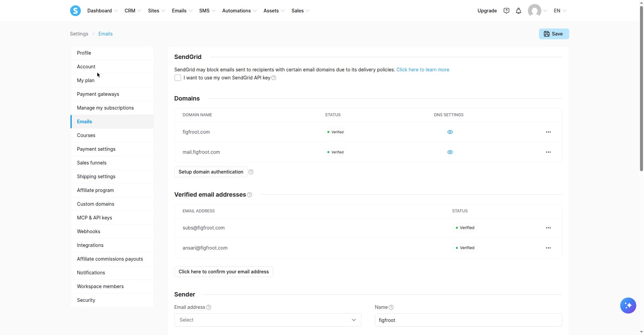Expand the Dashboard menu
The image size is (644, 335).
103,11
